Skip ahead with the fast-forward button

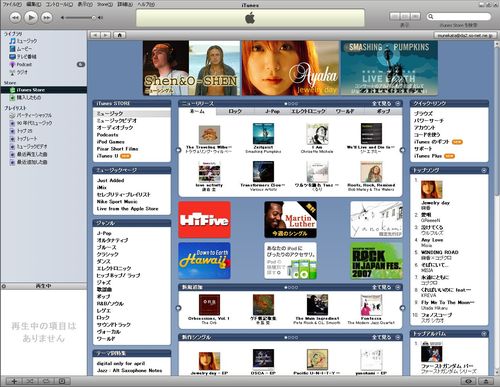pyautogui.click(x=47, y=17)
